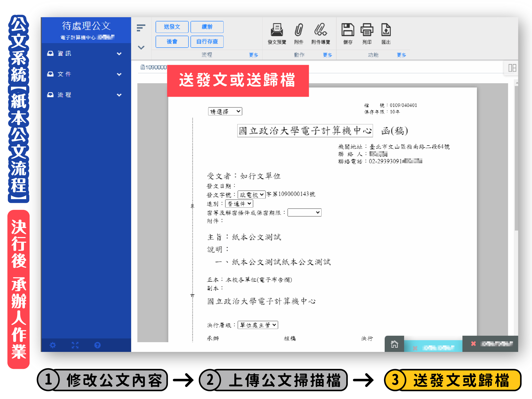Go to home via the house icon
Screen dimensions: 532x399
tap(394, 344)
